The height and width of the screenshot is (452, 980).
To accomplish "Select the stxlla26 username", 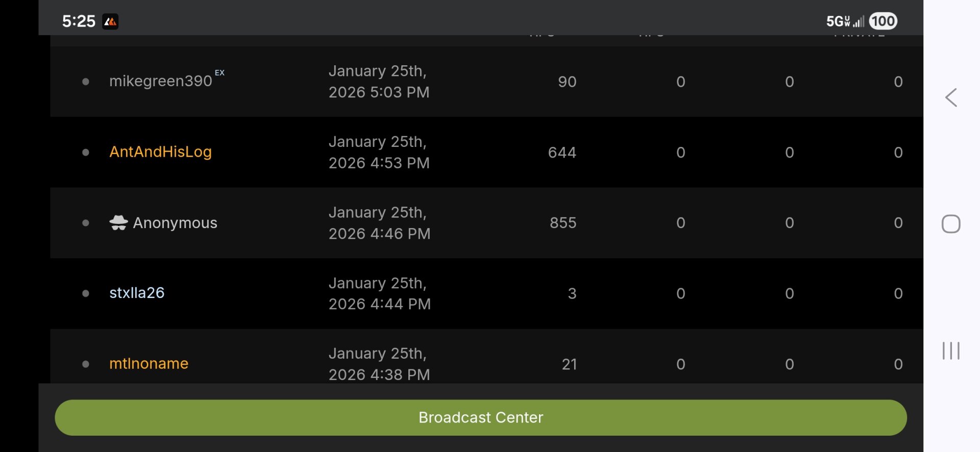I will [x=137, y=293].
